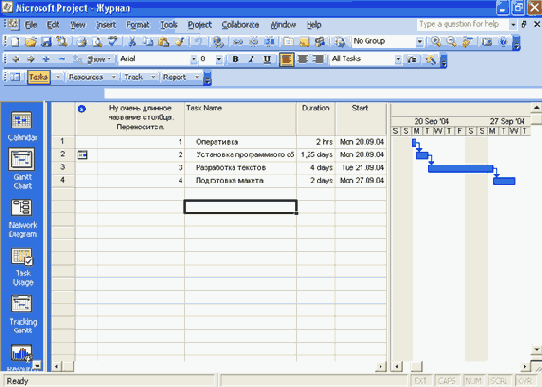Toggle Center alignment button
The height and width of the screenshot is (387, 542).
302,59
